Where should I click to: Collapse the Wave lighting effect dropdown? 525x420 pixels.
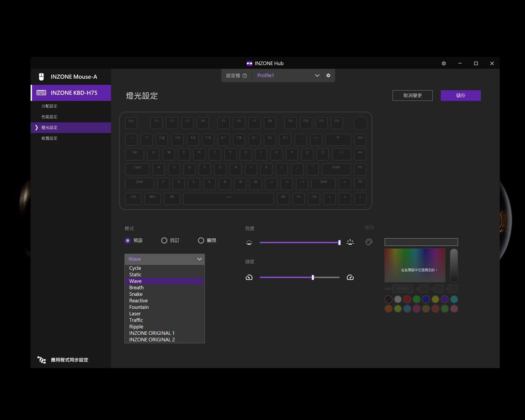click(x=164, y=259)
